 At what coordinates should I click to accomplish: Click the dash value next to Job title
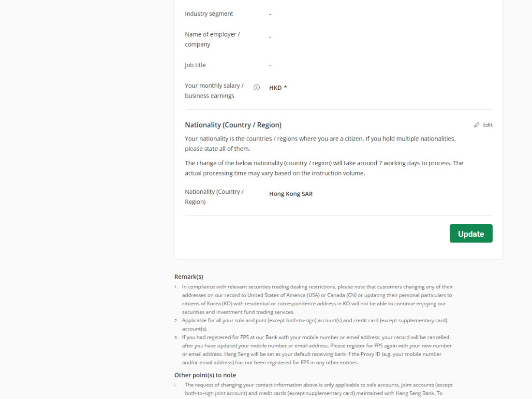click(270, 65)
